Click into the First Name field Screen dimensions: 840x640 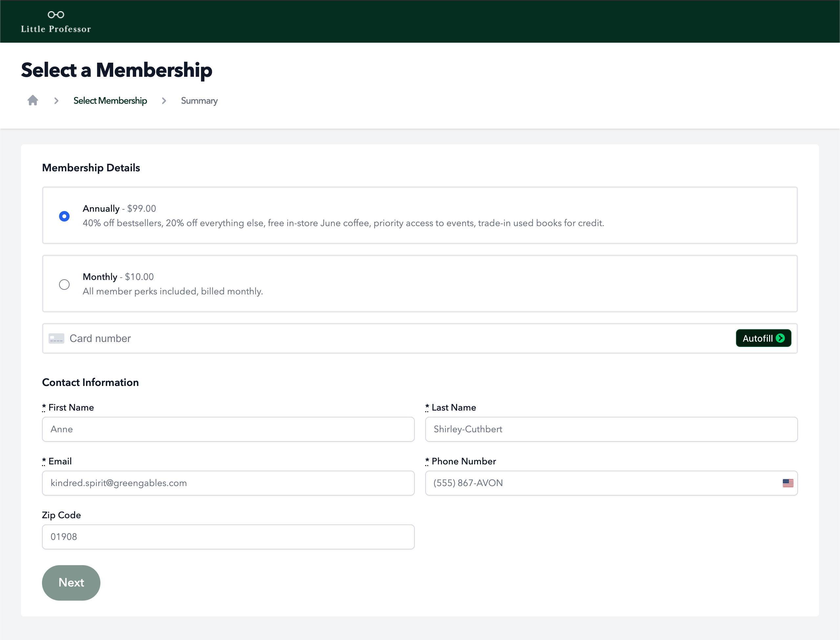(x=228, y=429)
